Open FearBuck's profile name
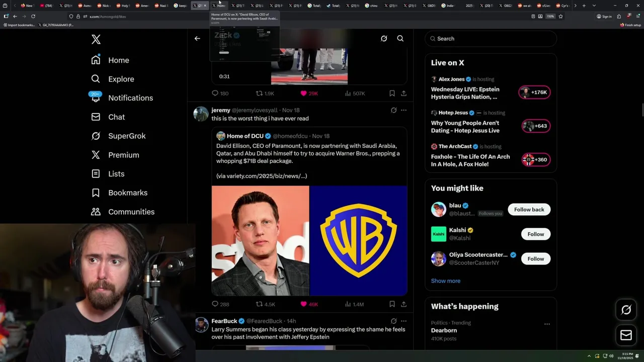 tap(224, 321)
